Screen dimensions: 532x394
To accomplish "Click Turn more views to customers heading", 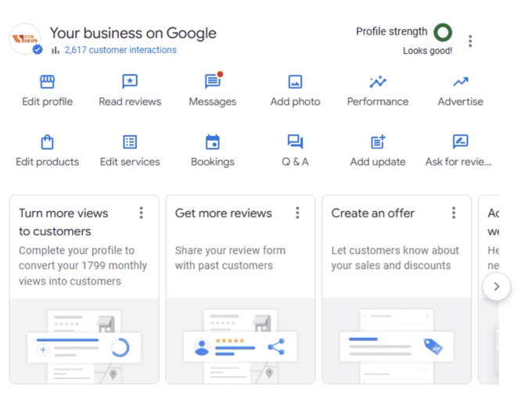I will pos(63,222).
